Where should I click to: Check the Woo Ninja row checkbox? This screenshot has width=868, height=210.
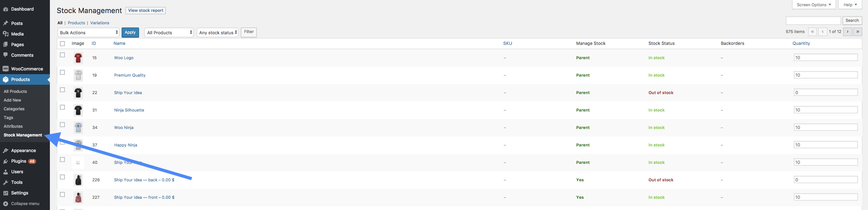(x=62, y=125)
